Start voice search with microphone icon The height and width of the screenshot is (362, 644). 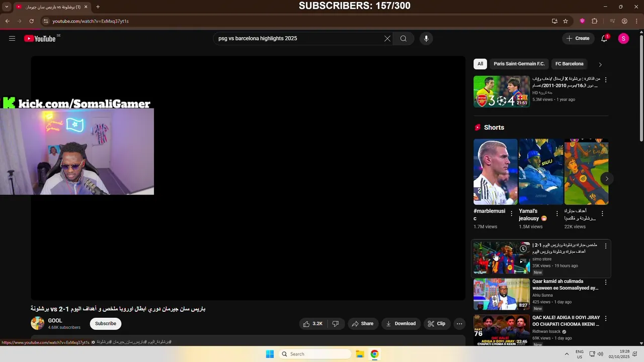[426, 39]
